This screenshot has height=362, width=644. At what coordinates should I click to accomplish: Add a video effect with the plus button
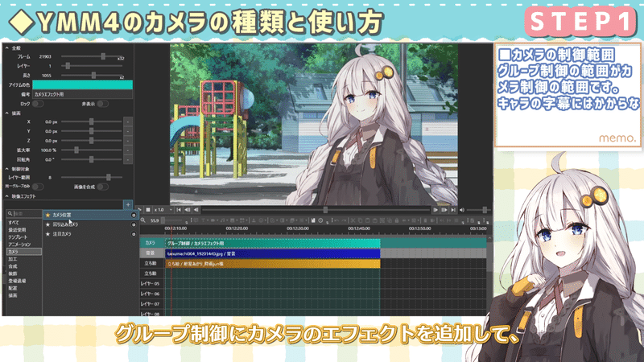click(128, 204)
